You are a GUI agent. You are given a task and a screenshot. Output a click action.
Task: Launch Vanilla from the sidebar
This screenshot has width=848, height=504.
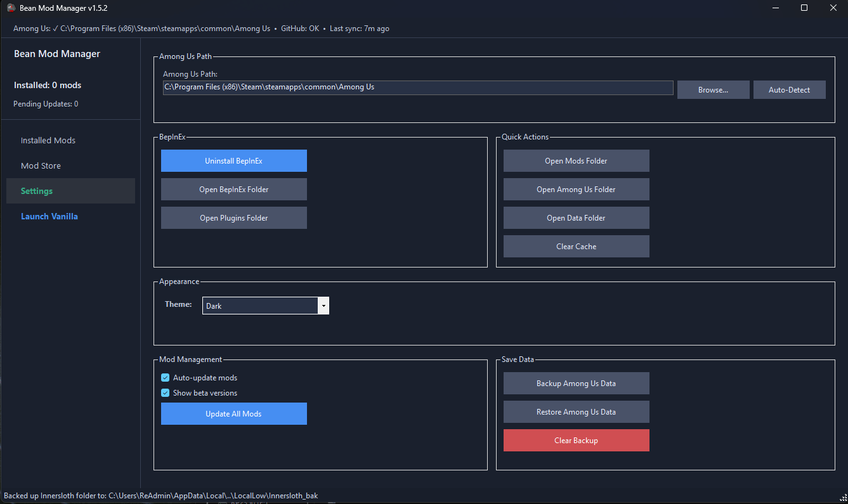pos(49,216)
